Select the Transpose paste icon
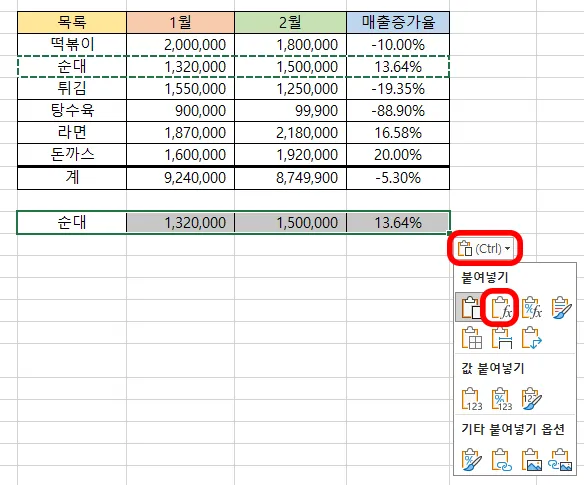 pyautogui.click(x=531, y=338)
